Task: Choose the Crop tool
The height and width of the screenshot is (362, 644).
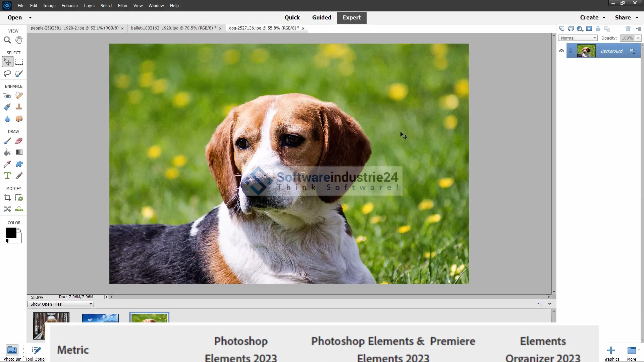Action: (7, 198)
